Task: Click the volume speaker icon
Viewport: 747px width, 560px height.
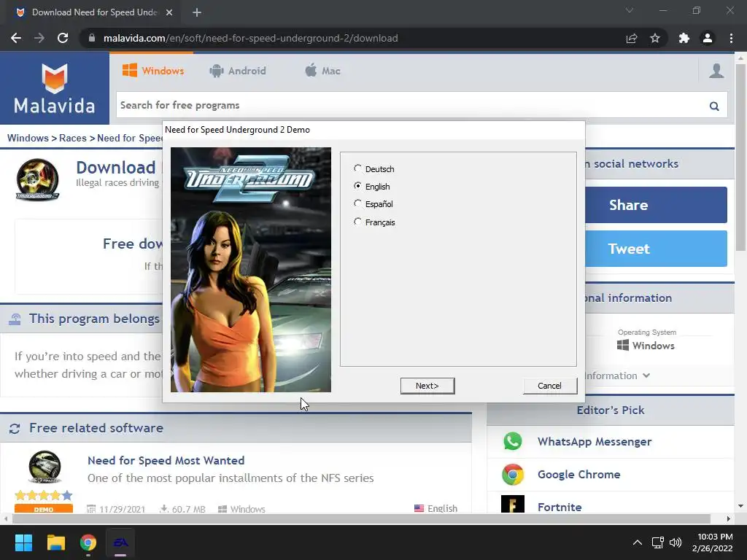Action: pos(676,542)
